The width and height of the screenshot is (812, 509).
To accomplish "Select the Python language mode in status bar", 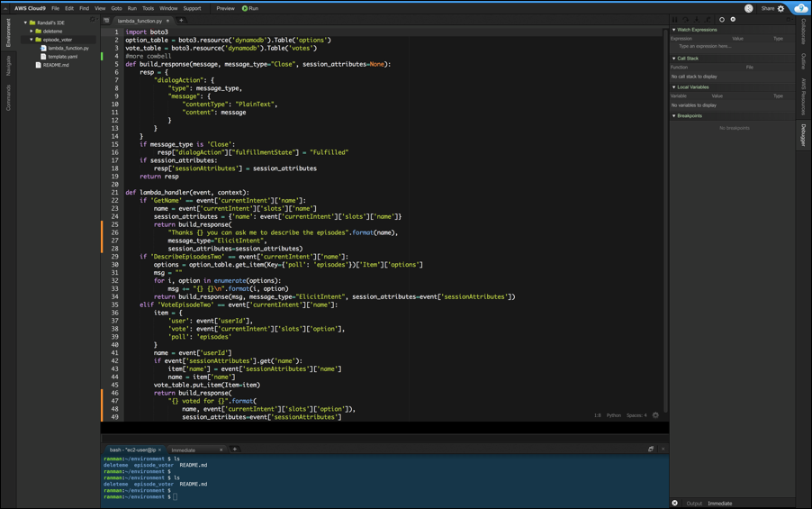I will tap(614, 415).
